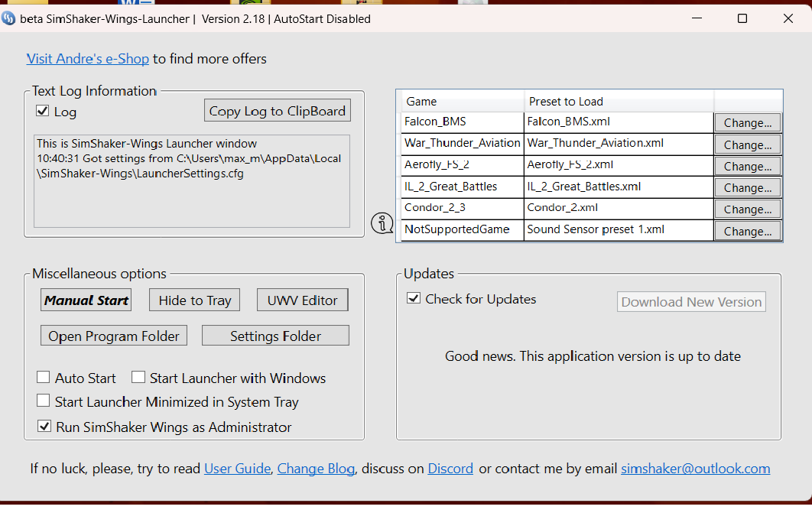Click the Game column header
This screenshot has width=812, height=513.
pyautogui.click(x=463, y=102)
